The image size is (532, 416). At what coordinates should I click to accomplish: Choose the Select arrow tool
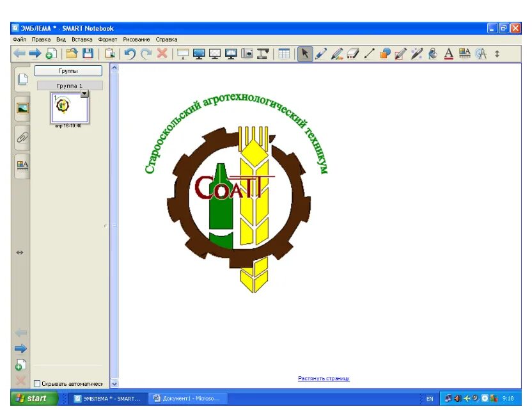click(x=304, y=54)
